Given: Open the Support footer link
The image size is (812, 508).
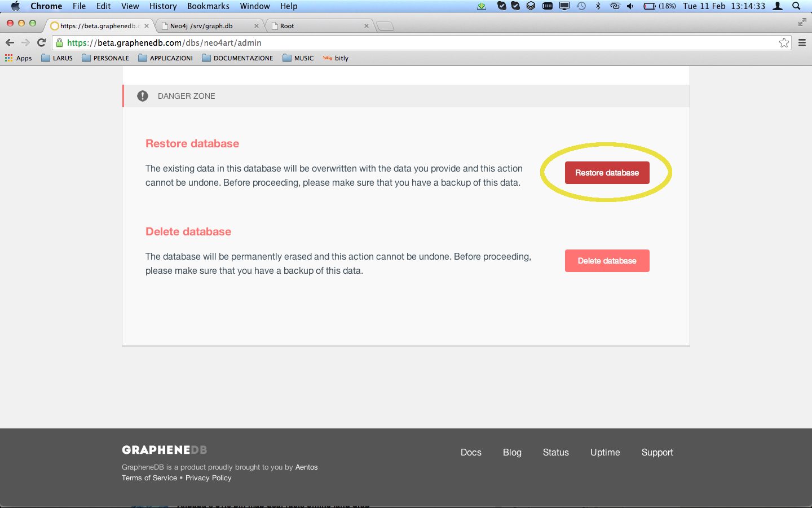Looking at the screenshot, I should 657,452.
